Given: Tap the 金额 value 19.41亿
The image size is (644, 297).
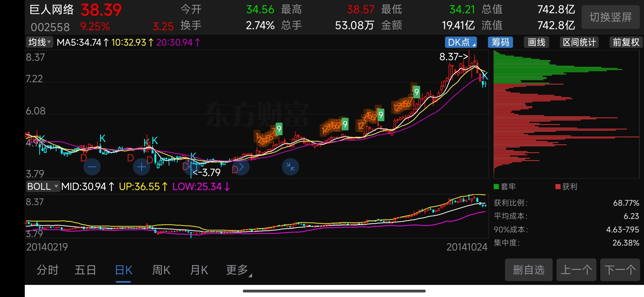Looking at the screenshot, I should coord(458,26).
